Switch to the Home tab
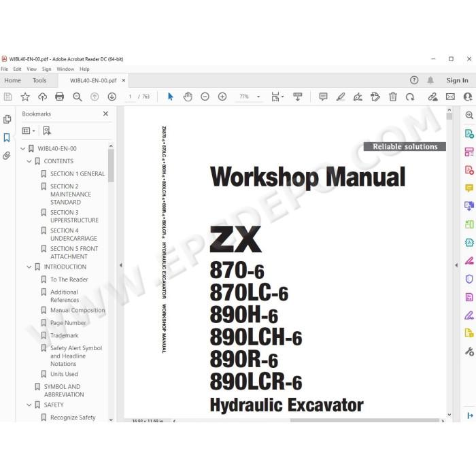The width and height of the screenshot is (476, 476). [12, 80]
